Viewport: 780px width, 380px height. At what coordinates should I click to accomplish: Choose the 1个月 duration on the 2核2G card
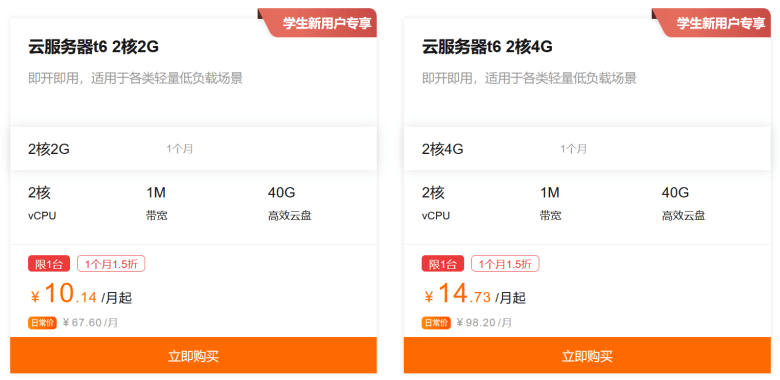click(x=180, y=149)
